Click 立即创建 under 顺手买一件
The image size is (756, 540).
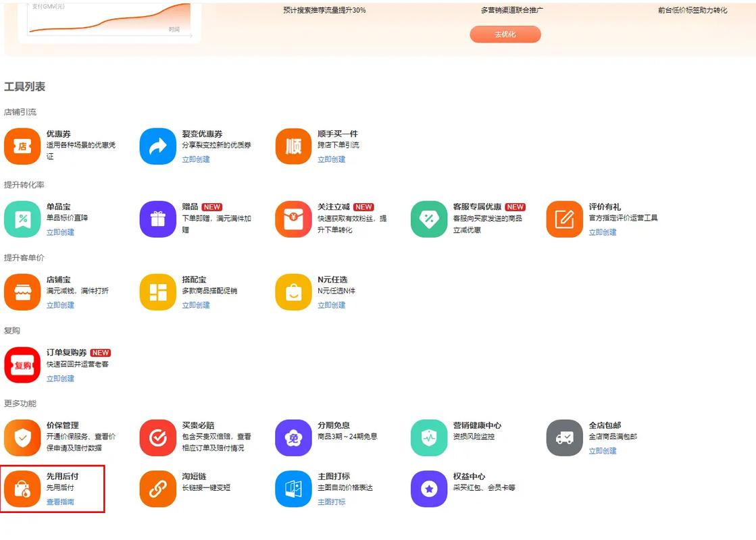(331, 159)
